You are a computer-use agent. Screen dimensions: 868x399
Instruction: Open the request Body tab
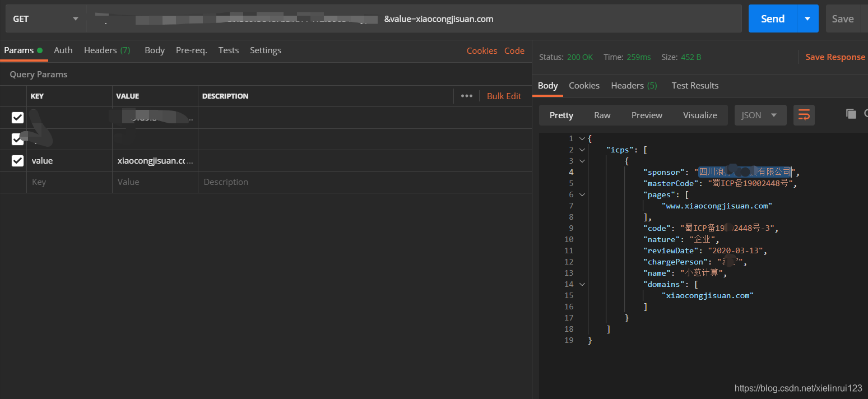coord(155,50)
